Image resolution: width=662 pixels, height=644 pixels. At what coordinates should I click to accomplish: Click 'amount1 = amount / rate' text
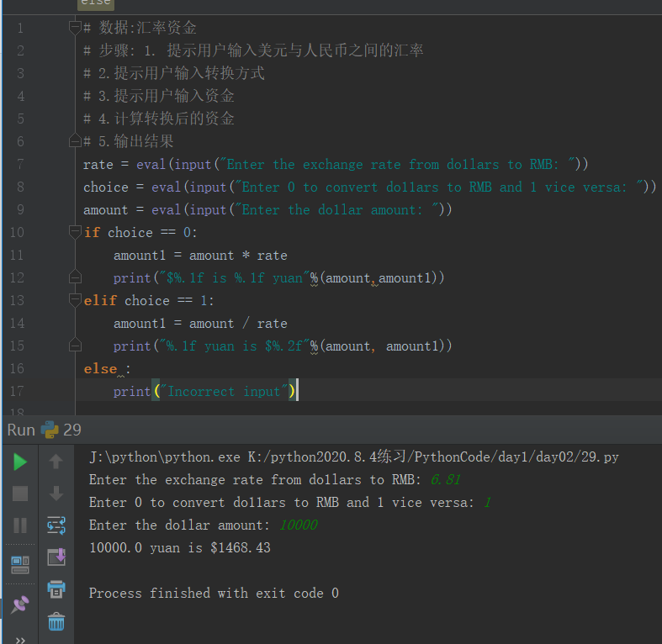tap(200, 324)
